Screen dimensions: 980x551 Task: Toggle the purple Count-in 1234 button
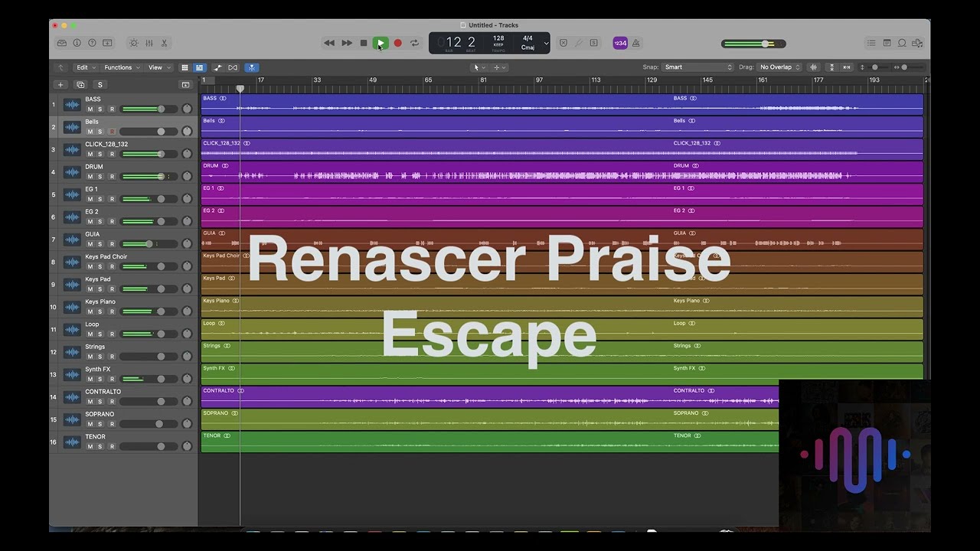tap(620, 43)
